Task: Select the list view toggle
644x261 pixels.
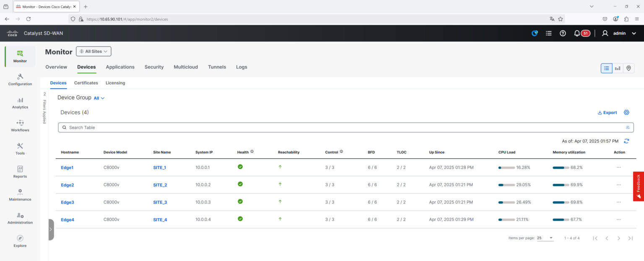Action: coord(606,68)
